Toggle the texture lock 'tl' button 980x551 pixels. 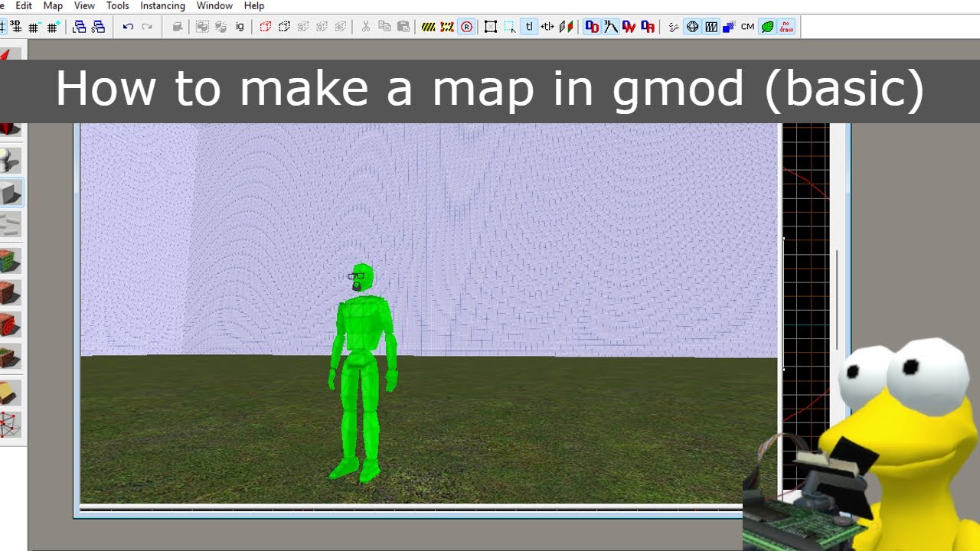pos(529,27)
